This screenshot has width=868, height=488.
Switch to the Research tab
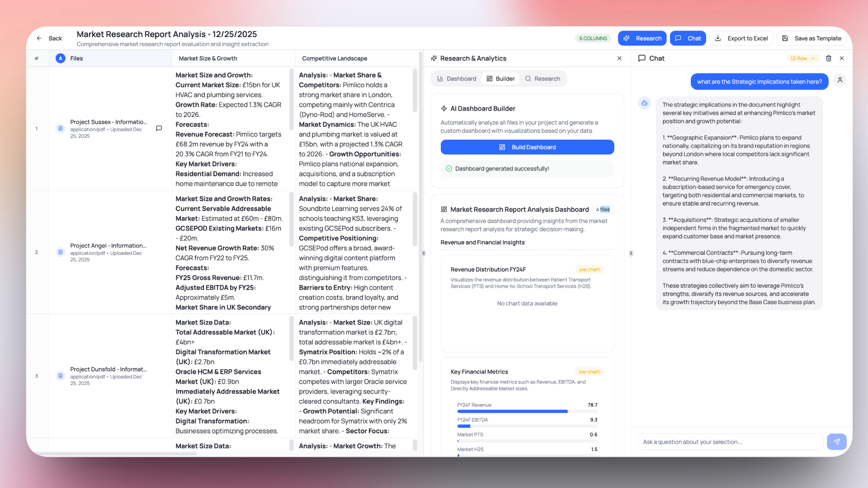pos(543,78)
